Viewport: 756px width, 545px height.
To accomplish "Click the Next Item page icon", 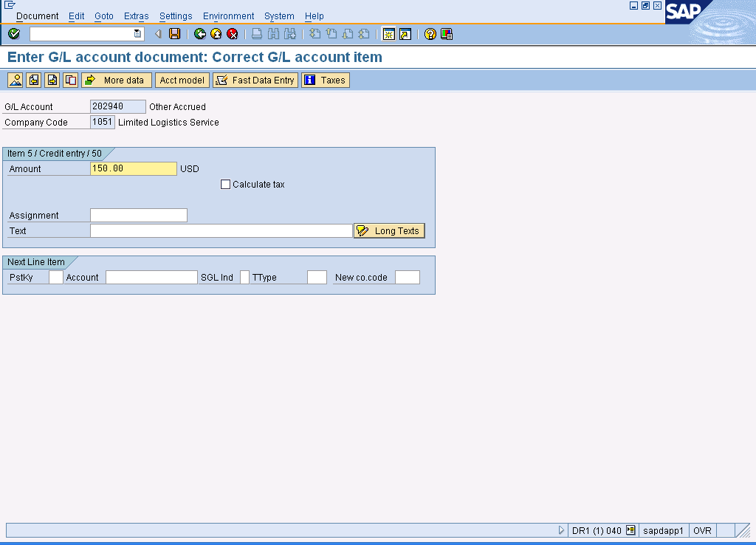I will (52, 80).
